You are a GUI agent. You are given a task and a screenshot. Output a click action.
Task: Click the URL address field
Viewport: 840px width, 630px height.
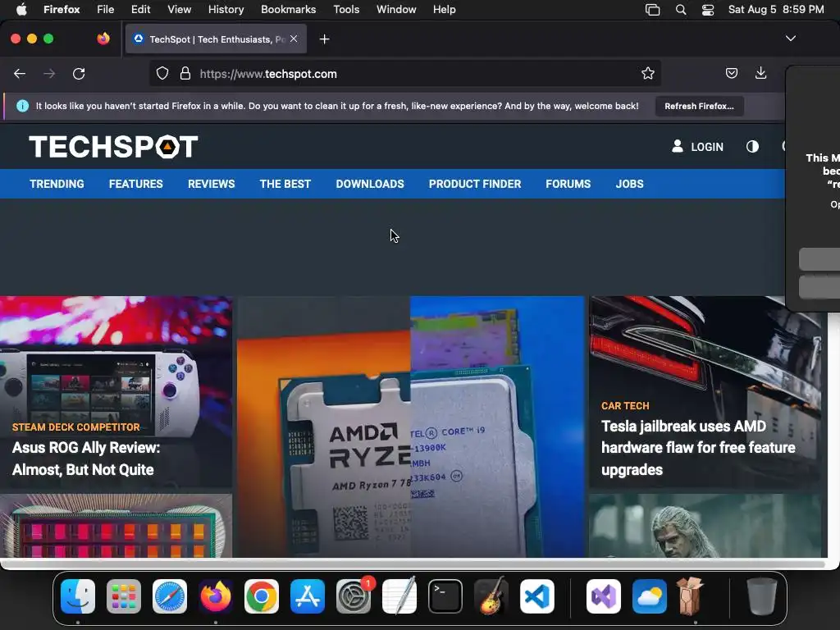[407, 74]
